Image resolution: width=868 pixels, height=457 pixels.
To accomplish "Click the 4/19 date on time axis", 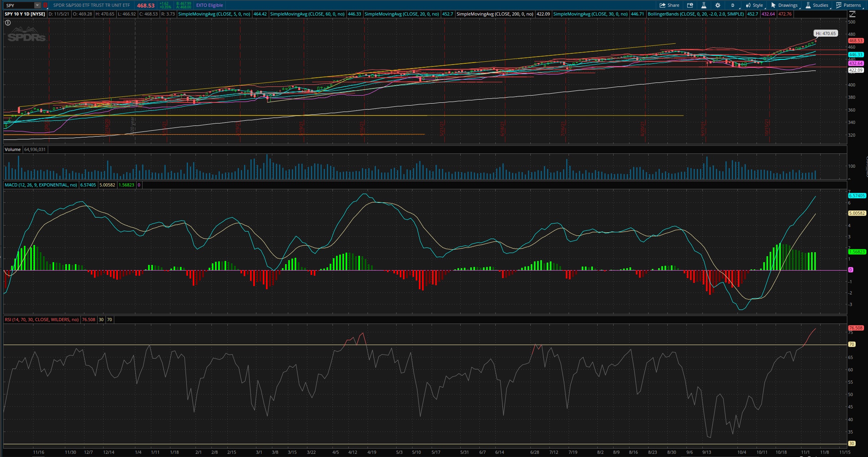I will click(x=371, y=452).
